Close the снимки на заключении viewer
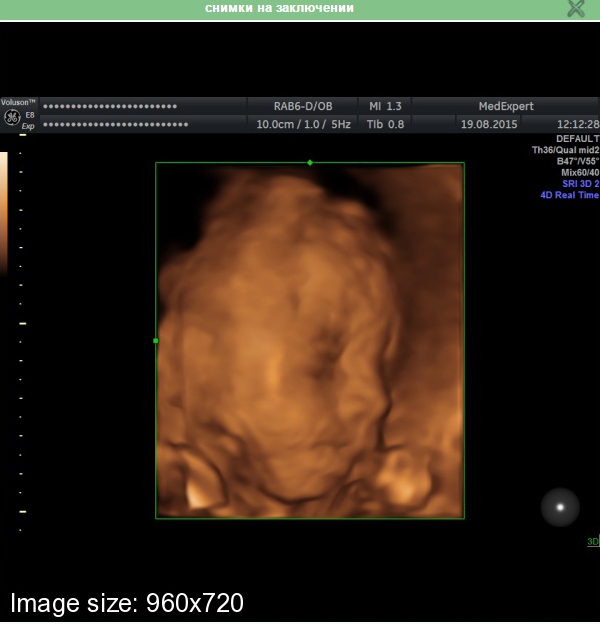600x624 pixels. pos(575,9)
